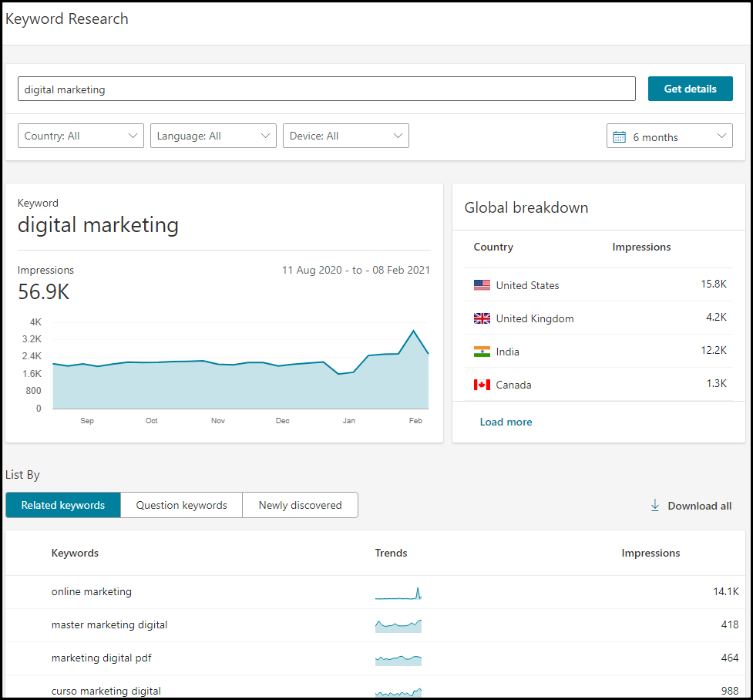Viewport: 753px width, 700px height.
Task: Click the United States country name
Action: (527, 285)
